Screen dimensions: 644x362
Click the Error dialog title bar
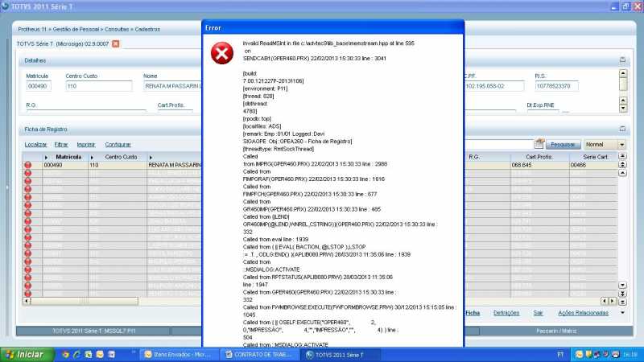pos(333,27)
